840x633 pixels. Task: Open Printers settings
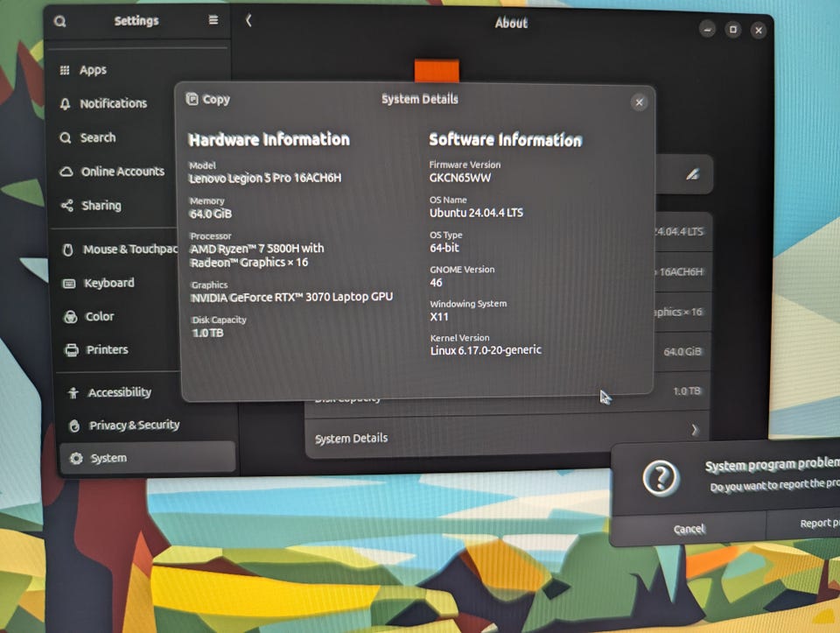pos(107,350)
